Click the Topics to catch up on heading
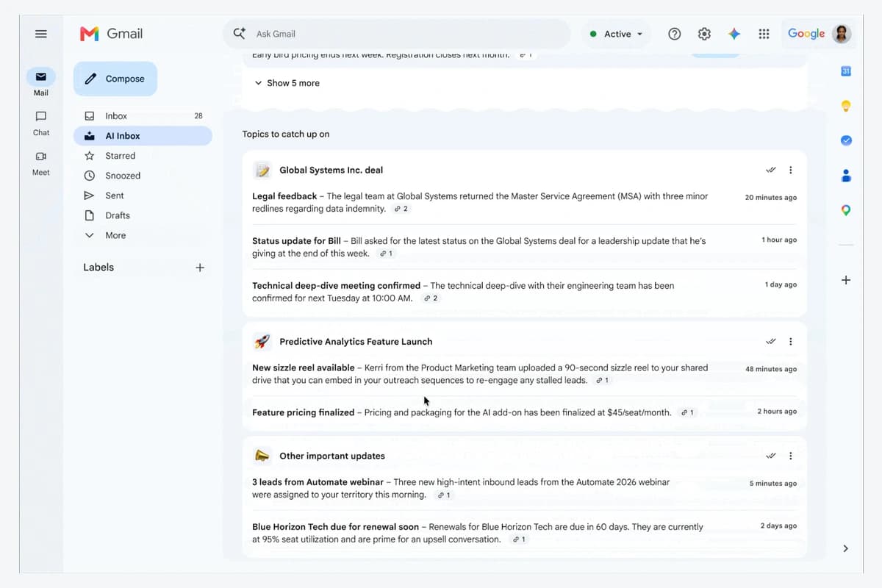 (286, 134)
